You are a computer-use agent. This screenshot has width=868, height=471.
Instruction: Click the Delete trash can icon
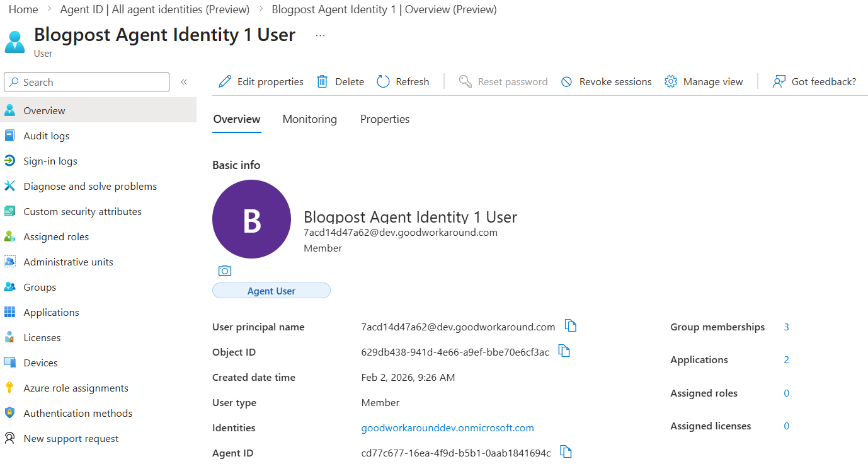tap(323, 82)
